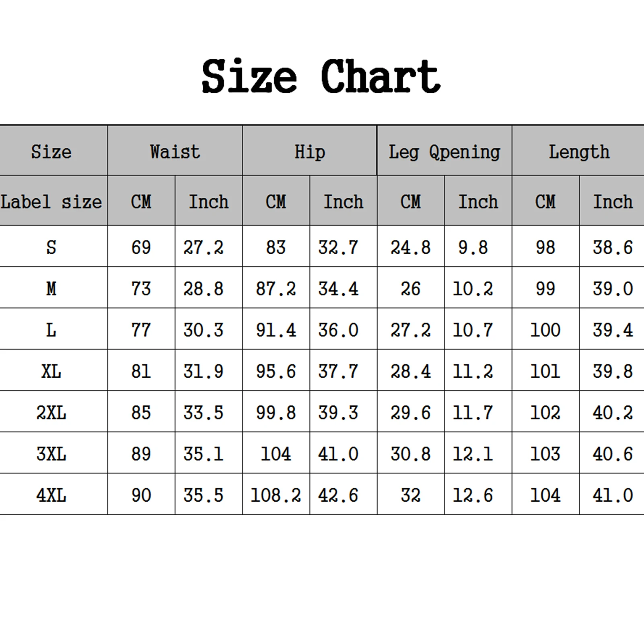Click the 2XL size row label
The width and height of the screenshot is (644, 644).
pos(51,412)
